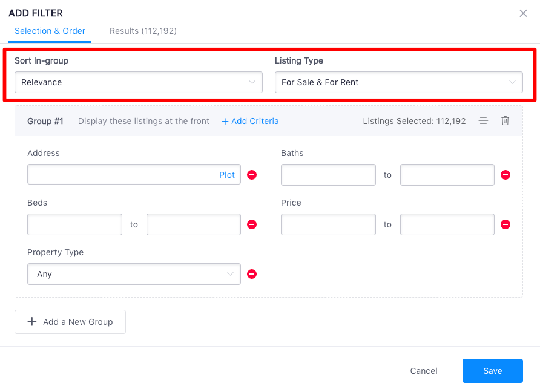Focus the maximum Price input field
The height and width of the screenshot is (392, 540).
click(x=447, y=224)
